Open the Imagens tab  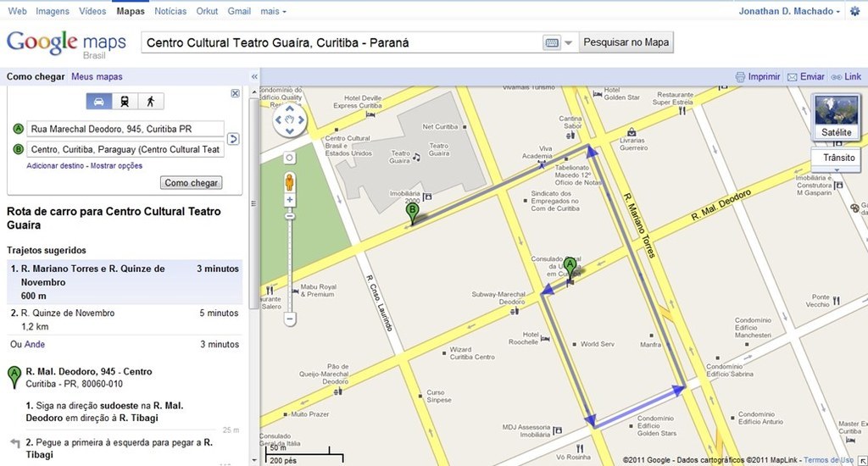pos(53,11)
